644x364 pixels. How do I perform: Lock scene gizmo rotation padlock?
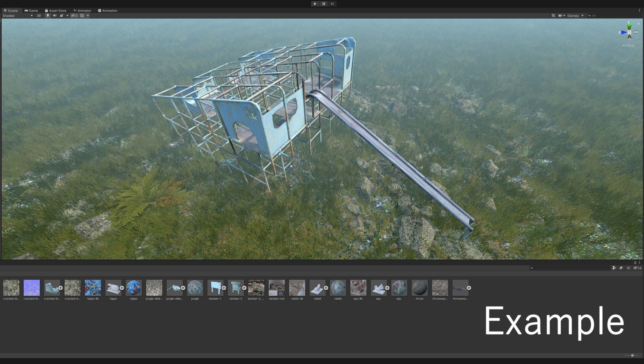pos(639,23)
